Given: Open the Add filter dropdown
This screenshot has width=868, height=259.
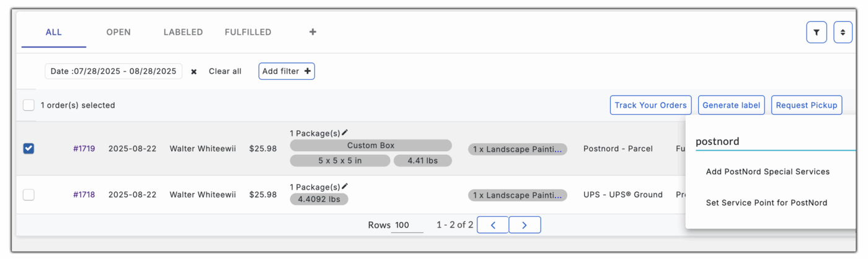Looking at the screenshot, I should [x=286, y=71].
